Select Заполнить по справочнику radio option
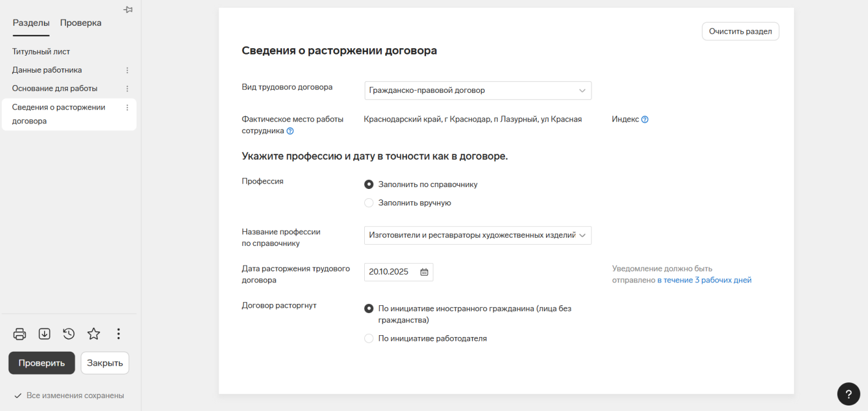The image size is (868, 411). pyautogui.click(x=369, y=185)
